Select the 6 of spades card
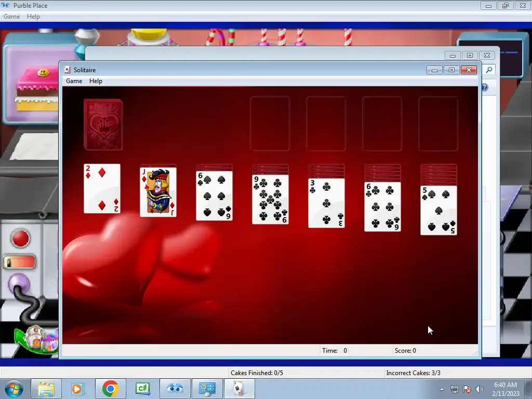 click(x=214, y=196)
